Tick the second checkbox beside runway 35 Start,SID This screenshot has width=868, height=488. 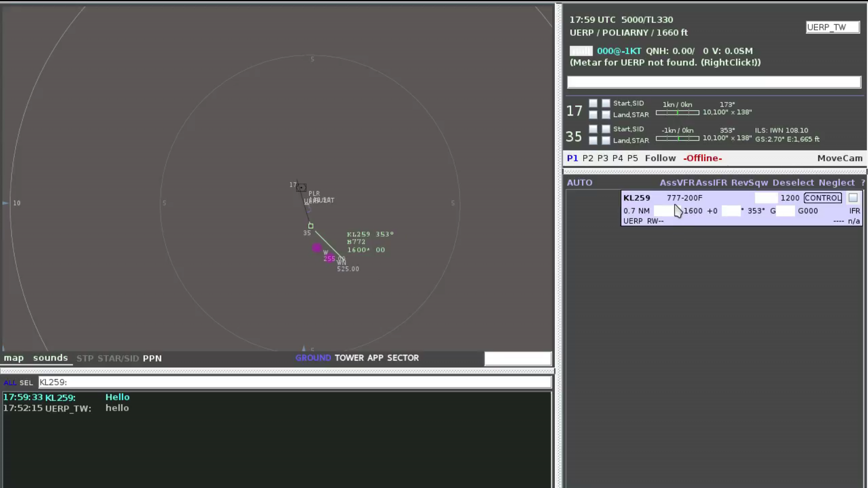[x=606, y=129]
